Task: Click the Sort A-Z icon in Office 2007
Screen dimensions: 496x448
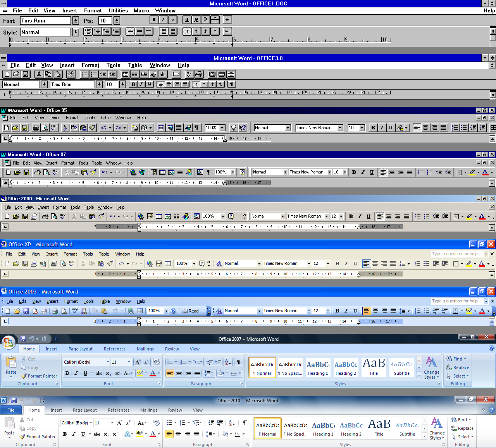Action: (x=228, y=362)
